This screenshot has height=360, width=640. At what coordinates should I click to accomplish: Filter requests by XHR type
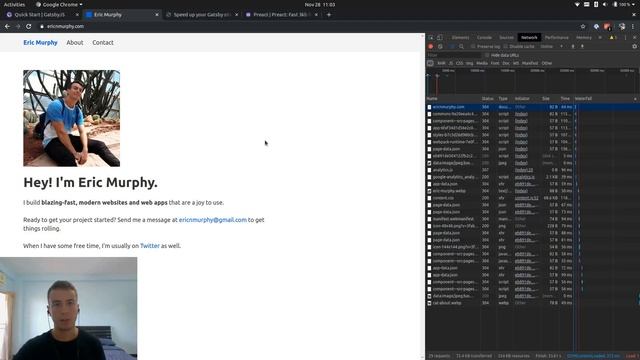pos(441,63)
